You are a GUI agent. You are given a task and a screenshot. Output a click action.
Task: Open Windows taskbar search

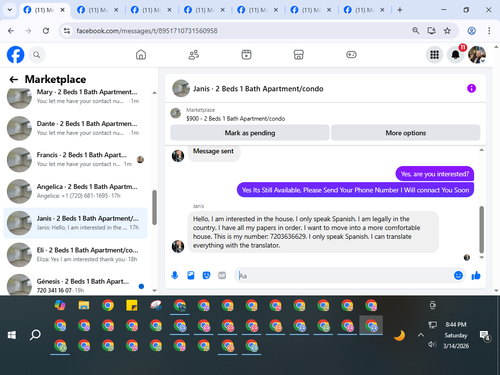35,335
